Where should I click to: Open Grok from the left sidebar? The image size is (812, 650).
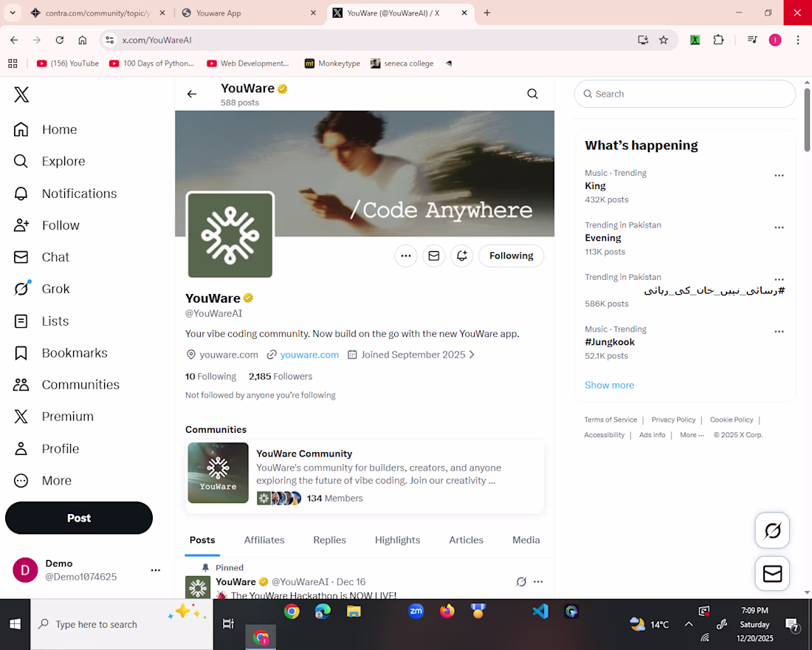tap(41, 289)
